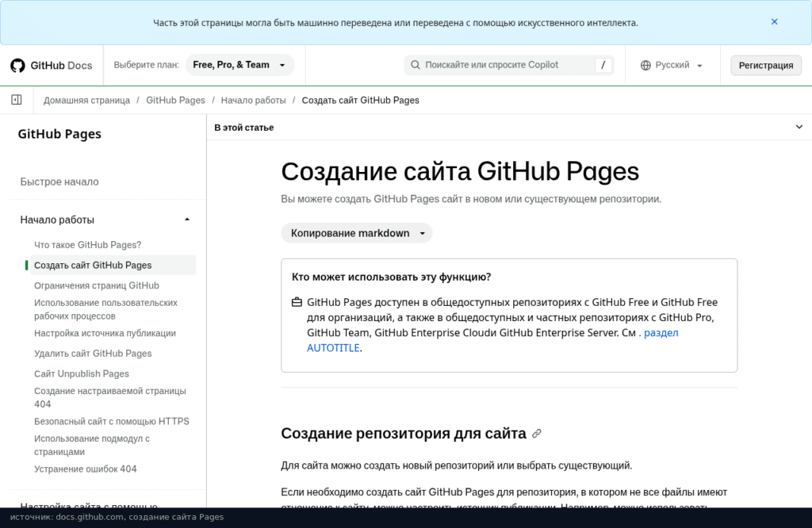Screen dimensions: 812x528
Task: Click the search magnifier icon
Action: pos(415,65)
